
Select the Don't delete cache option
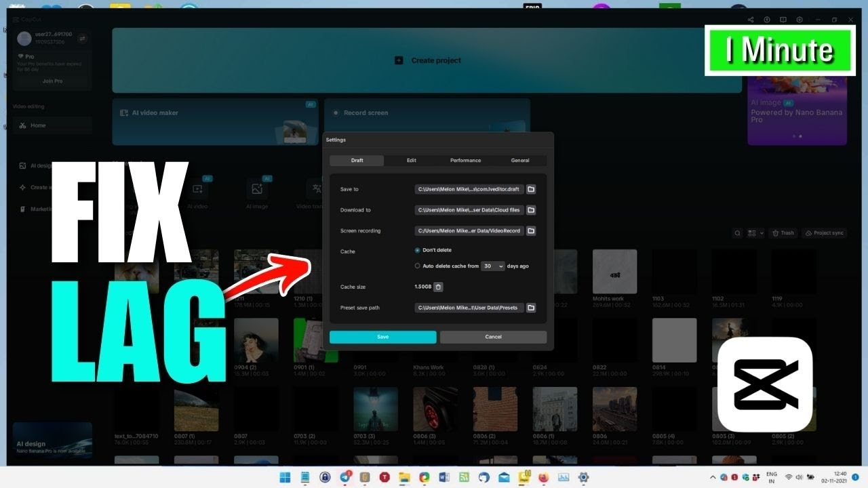coord(433,250)
